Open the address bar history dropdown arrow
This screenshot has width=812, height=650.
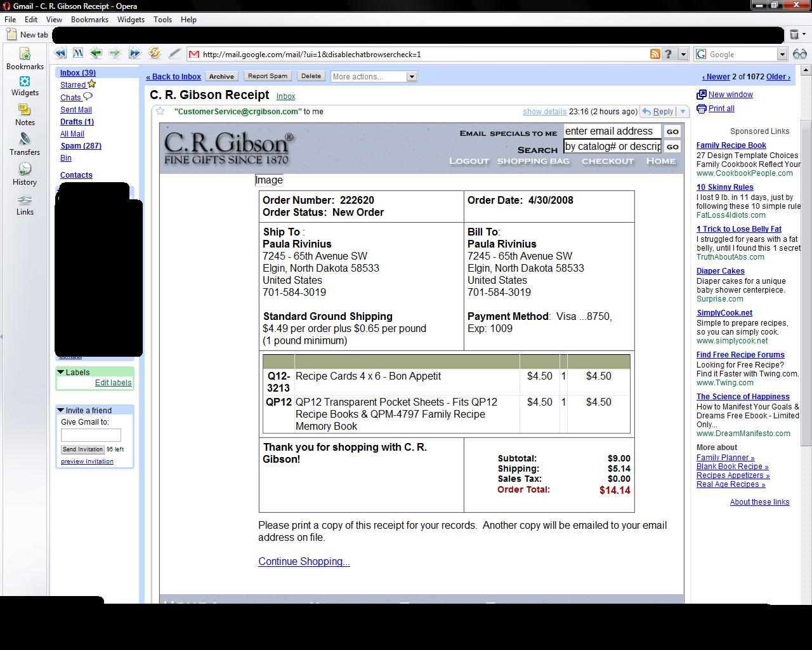click(683, 55)
